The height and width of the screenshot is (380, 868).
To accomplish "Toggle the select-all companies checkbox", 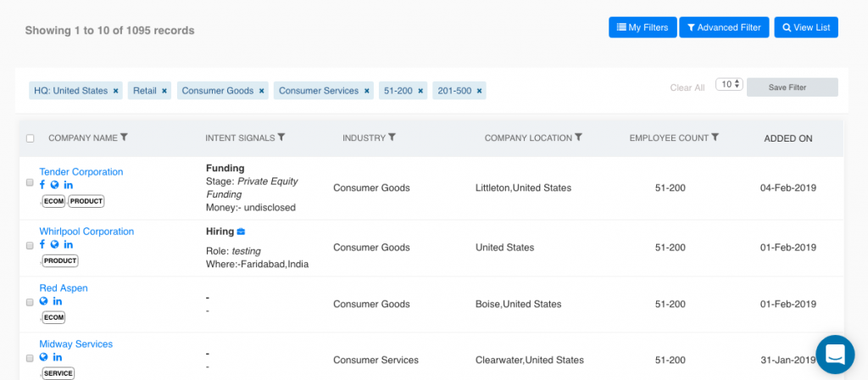I will [x=31, y=138].
